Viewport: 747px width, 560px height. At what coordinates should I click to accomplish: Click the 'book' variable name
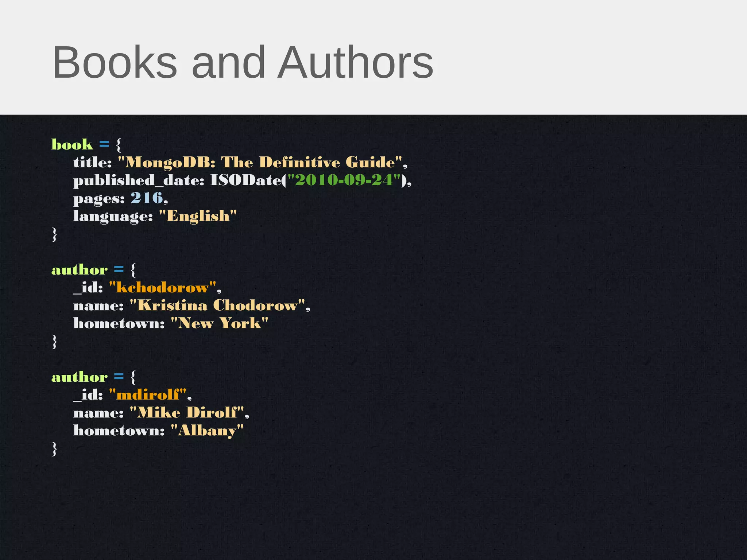[x=72, y=145]
